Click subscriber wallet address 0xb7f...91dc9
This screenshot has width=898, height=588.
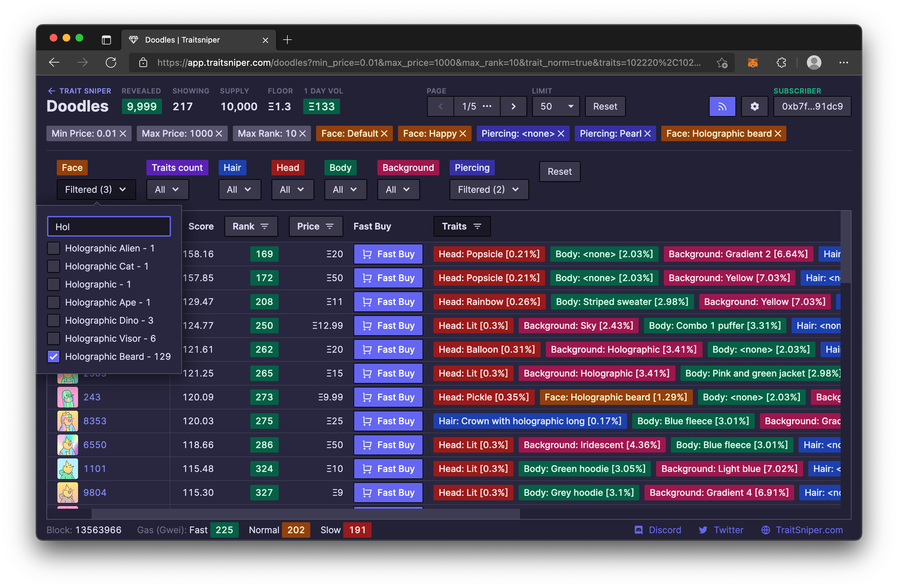click(x=812, y=106)
